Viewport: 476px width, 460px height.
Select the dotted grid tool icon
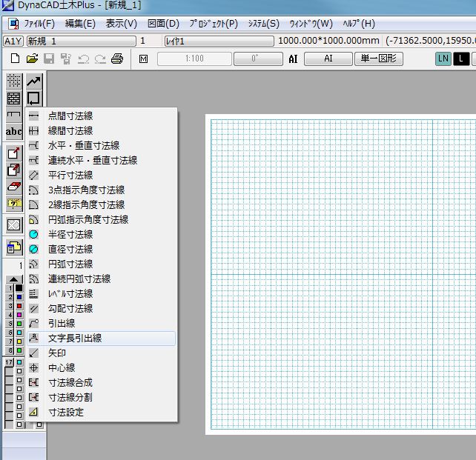(x=13, y=81)
